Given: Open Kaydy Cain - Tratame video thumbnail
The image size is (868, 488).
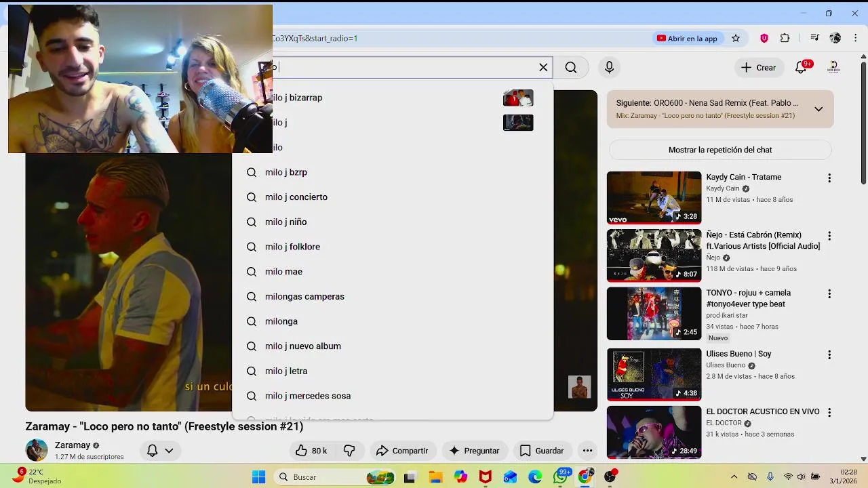Looking at the screenshot, I should click(x=654, y=197).
